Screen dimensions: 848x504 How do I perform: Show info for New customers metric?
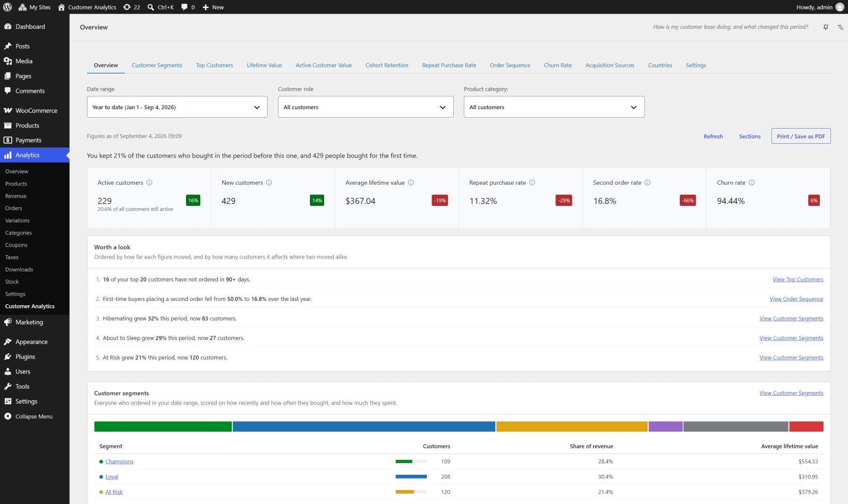click(269, 183)
